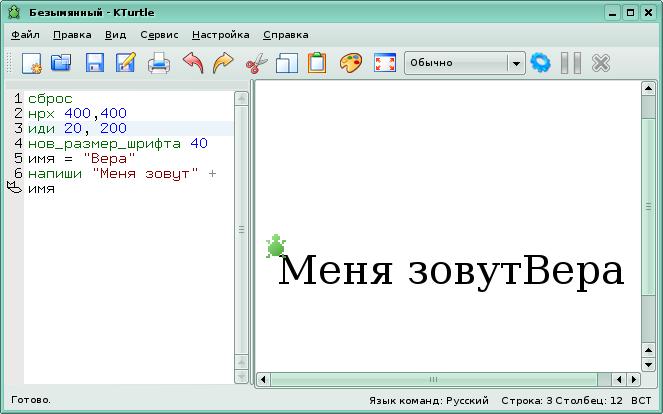The height and width of the screenshot is (414, 663).
Task: Click the Справка help menu
Action: (285, 34)
